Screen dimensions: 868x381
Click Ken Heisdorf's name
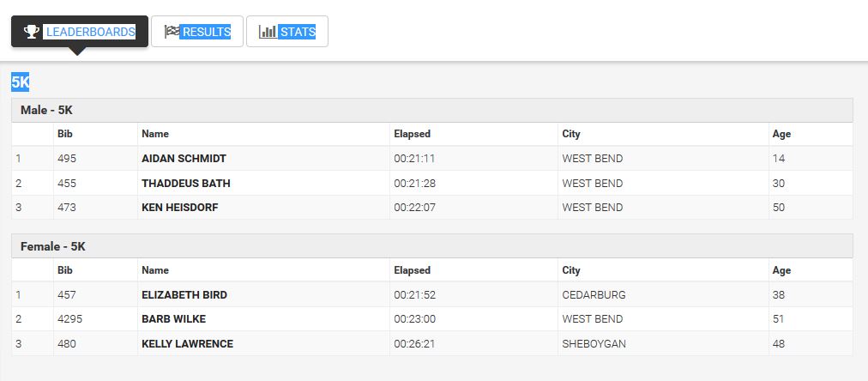[180, 208]
